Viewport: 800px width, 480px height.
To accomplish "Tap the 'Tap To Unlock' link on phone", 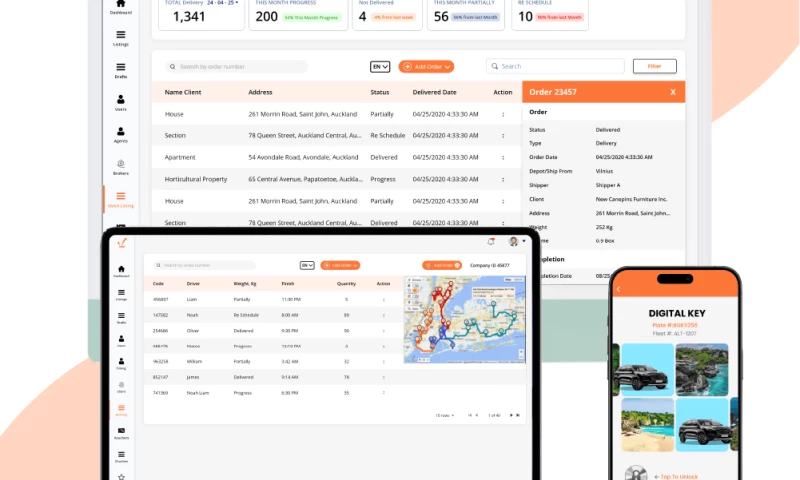I will pyautogui.click(x=676, y=476).
